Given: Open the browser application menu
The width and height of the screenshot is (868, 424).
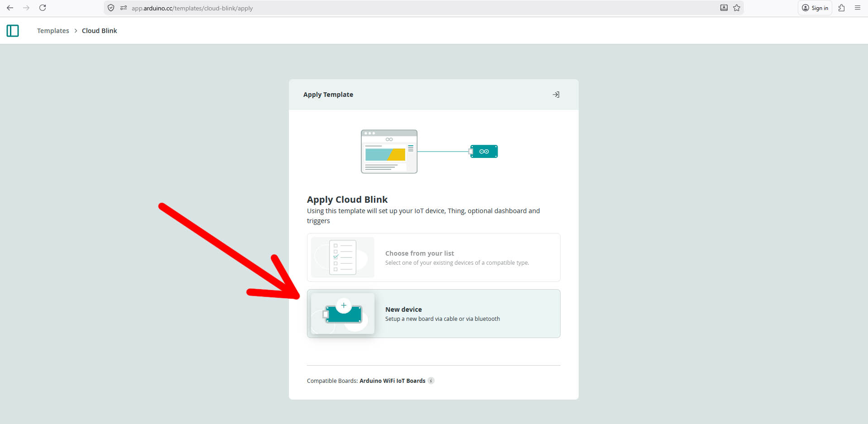Looking at the screenshot, I should click(x=858, y=8).
